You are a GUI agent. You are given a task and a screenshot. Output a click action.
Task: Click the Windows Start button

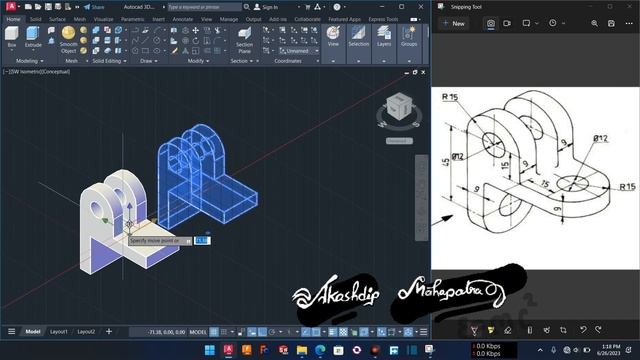click(210, 350)
